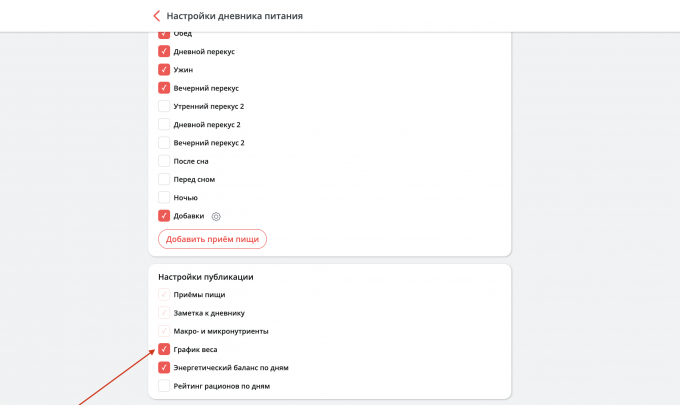Disable Энергетический баланс по дням checkbox
The height and width of the screenshot is (405, 680).
(x=164, y=368)
